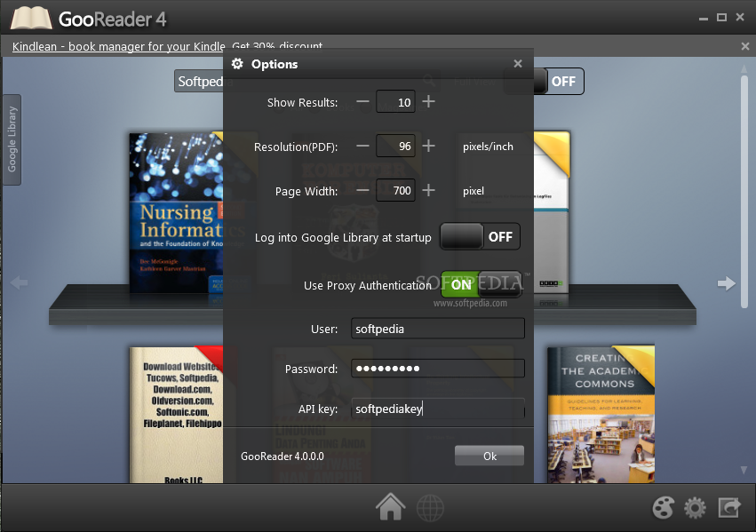Click the search box containing Softpedia
The height and width of the screenshot is (532, 756).
[x=200, y=82]
